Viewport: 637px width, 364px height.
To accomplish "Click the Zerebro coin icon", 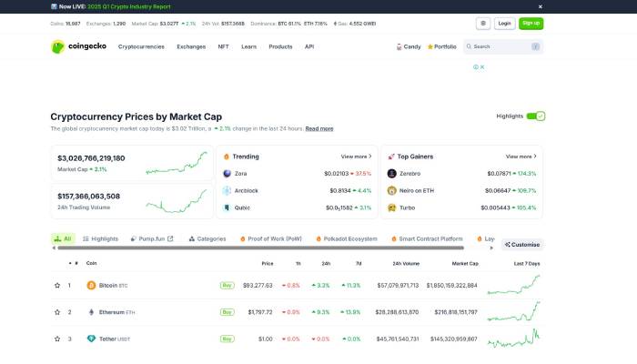I will [x=391, y=174].
